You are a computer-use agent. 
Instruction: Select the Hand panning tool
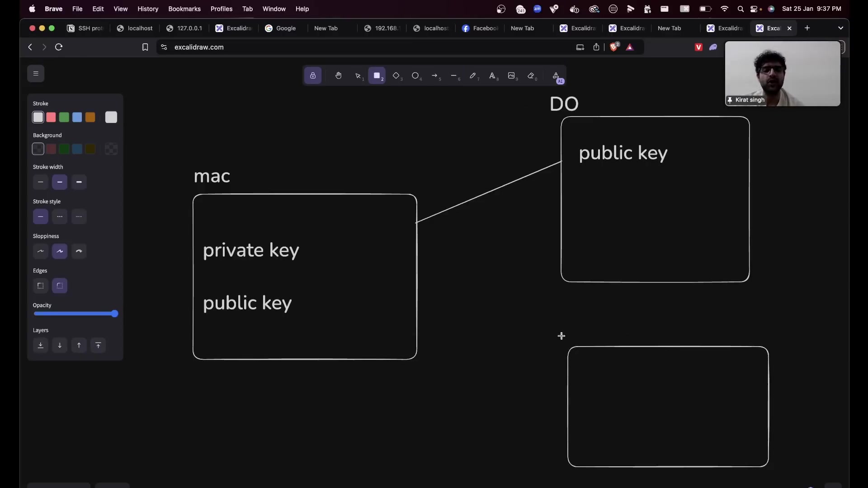[339, 76]
